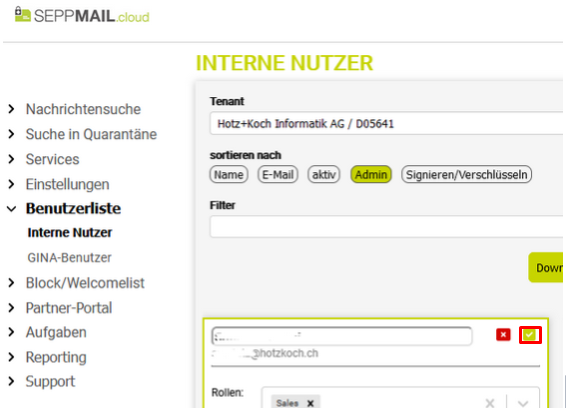Expand the Reporting chevron

[x=11, y=357]
